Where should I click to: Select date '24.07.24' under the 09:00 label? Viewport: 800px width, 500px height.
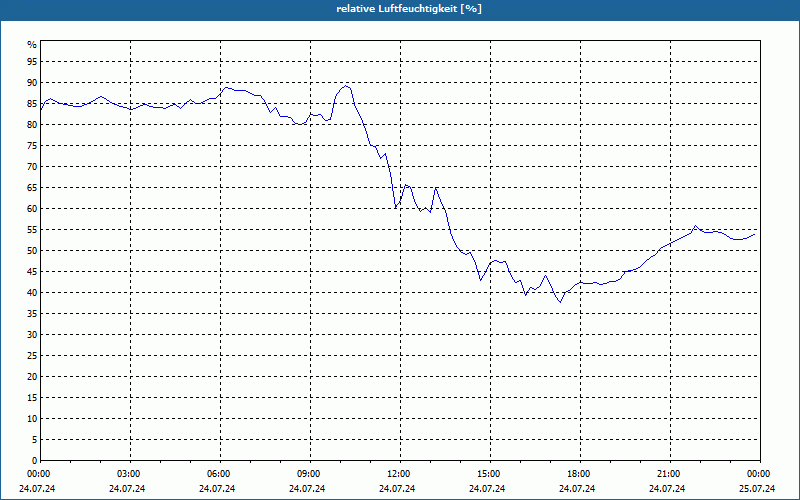(307, 489)
